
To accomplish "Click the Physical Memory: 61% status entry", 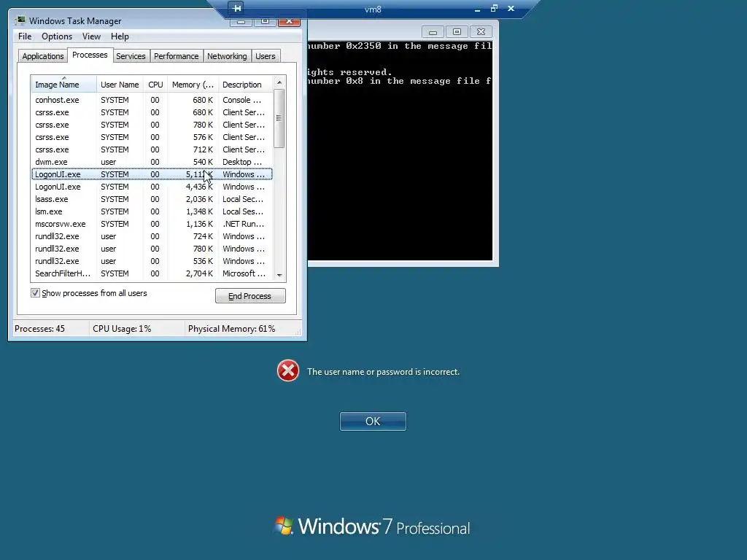I will (231, 329).
